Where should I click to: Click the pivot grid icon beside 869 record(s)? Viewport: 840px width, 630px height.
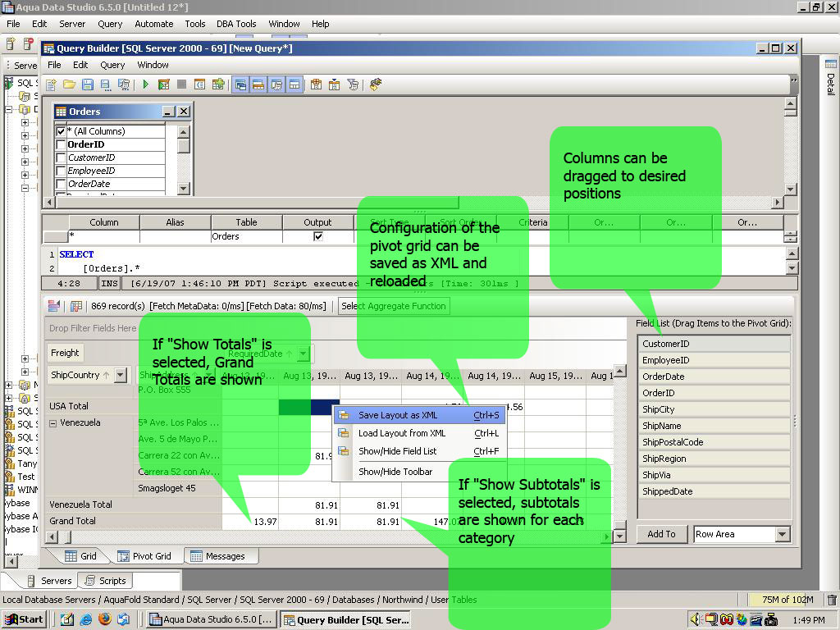76,306
